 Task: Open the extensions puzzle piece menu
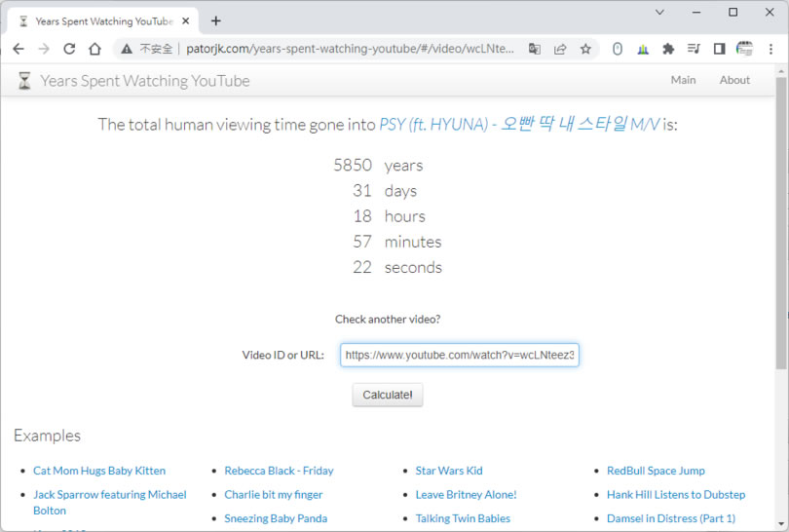pos(668,49)
